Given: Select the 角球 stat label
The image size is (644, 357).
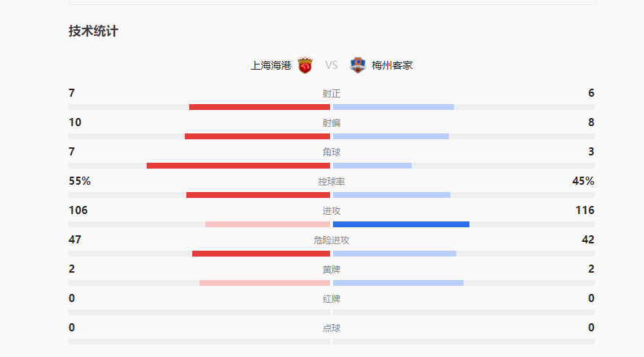Looking at the screenshot, I should (x=332, y=152).
